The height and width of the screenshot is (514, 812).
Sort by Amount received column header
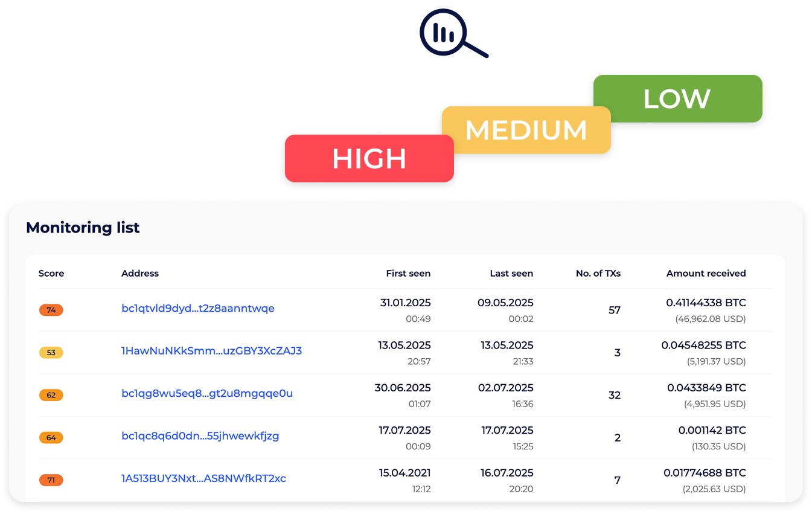706,274
